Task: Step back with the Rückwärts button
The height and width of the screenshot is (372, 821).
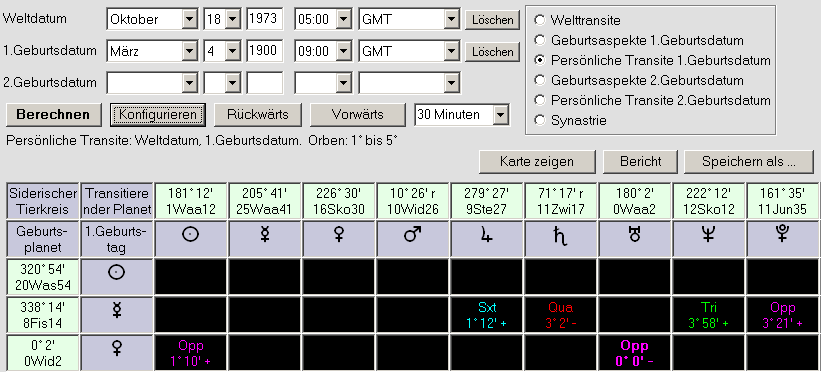Action: (x=258, y=115)
